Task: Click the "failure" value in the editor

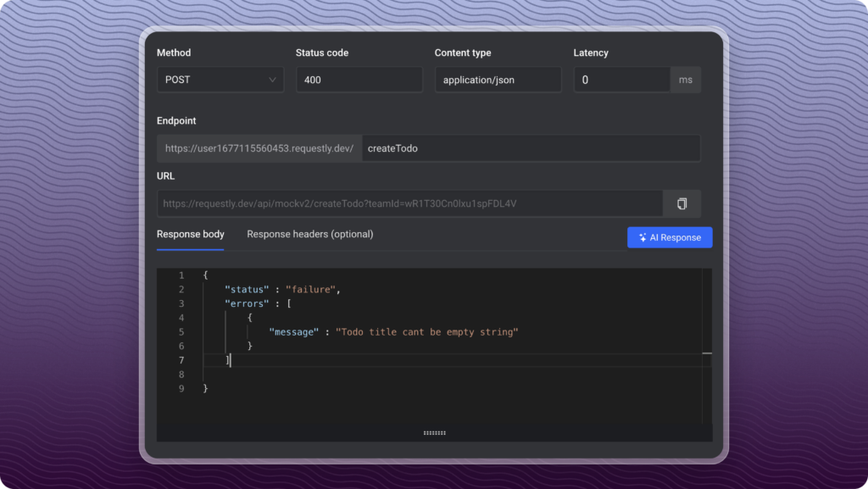Action: point(310,289)
